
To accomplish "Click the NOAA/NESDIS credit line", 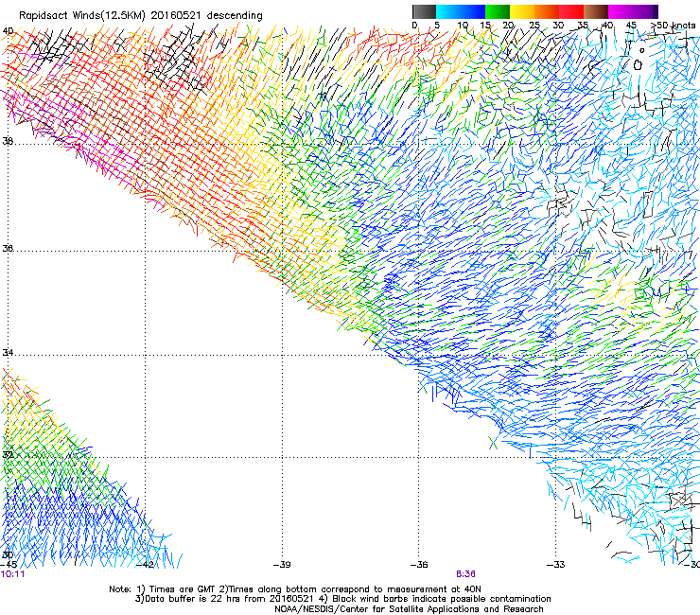I will 409,609.
